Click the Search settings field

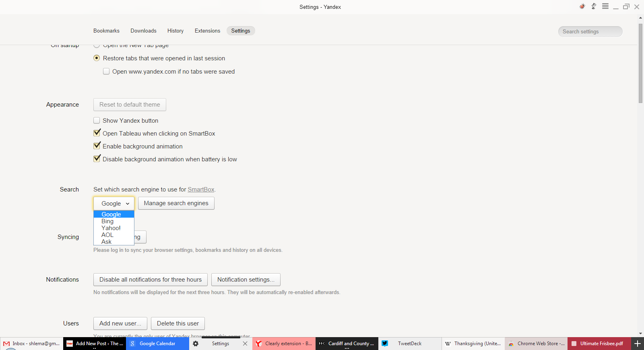590,31
